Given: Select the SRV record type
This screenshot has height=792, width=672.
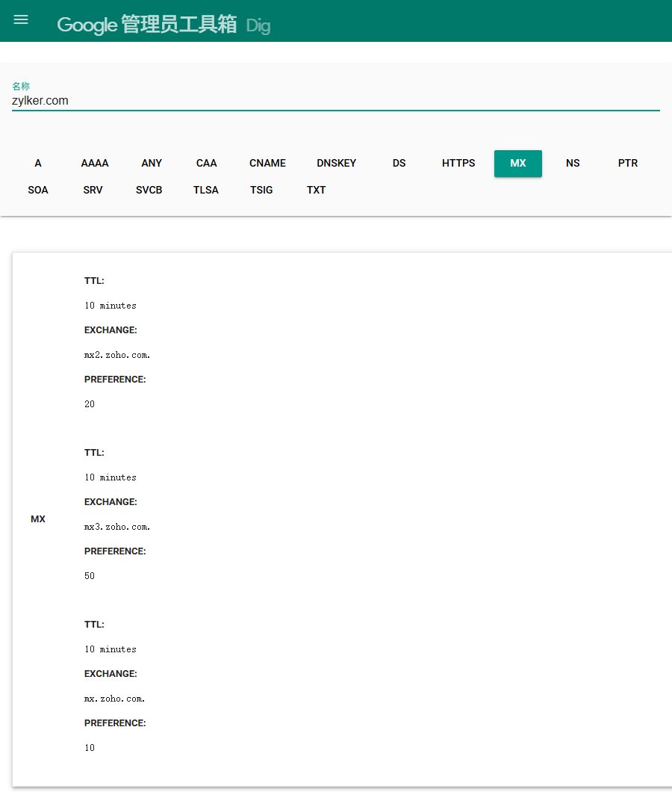Looking at the screenshot, I should coord(93,190).
